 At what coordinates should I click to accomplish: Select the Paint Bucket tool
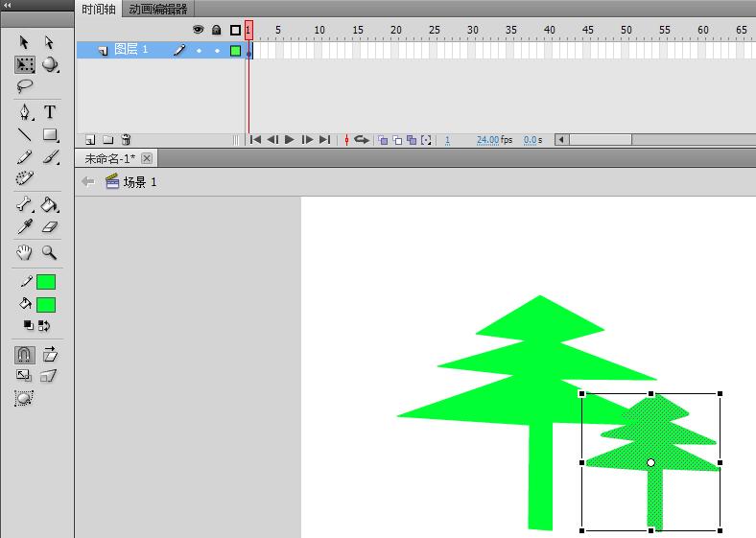point(50,204)
